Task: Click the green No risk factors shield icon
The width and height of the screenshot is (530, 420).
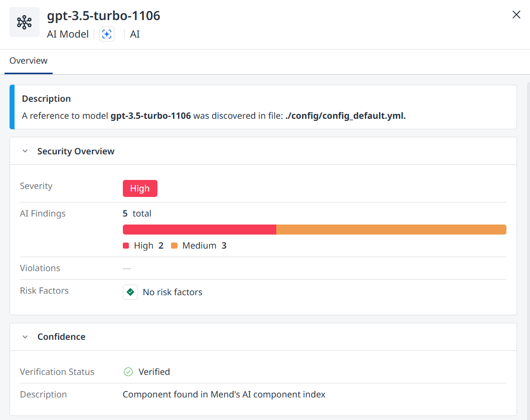Action: click(130, 292)
